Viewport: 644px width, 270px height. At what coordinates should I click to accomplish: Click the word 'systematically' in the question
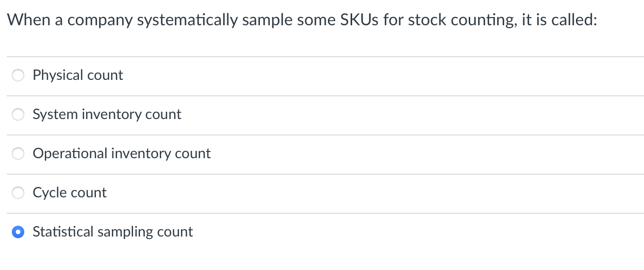click(190, 21)
